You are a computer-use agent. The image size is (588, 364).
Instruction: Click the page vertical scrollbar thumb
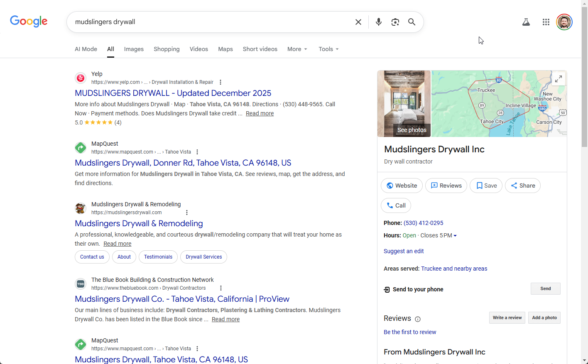coord(584,77)
